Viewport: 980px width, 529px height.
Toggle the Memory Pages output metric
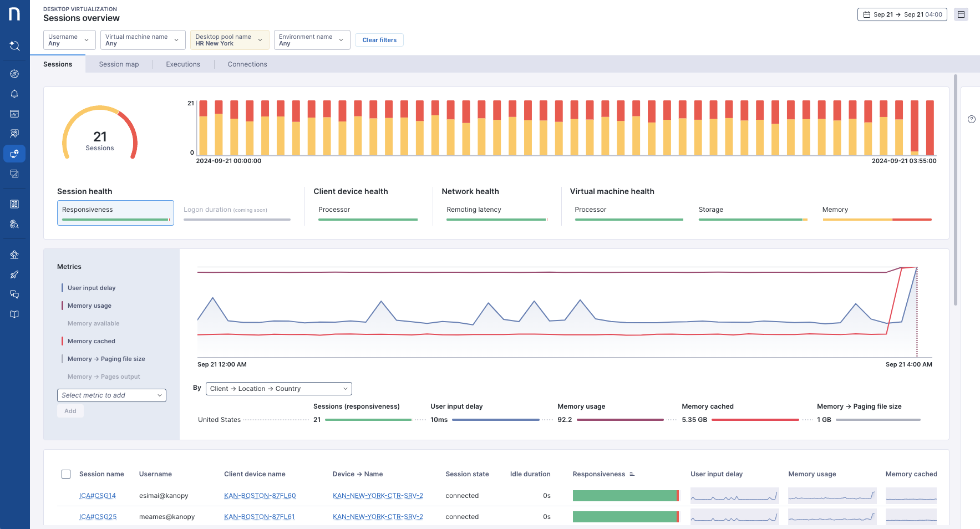[103, 377]
